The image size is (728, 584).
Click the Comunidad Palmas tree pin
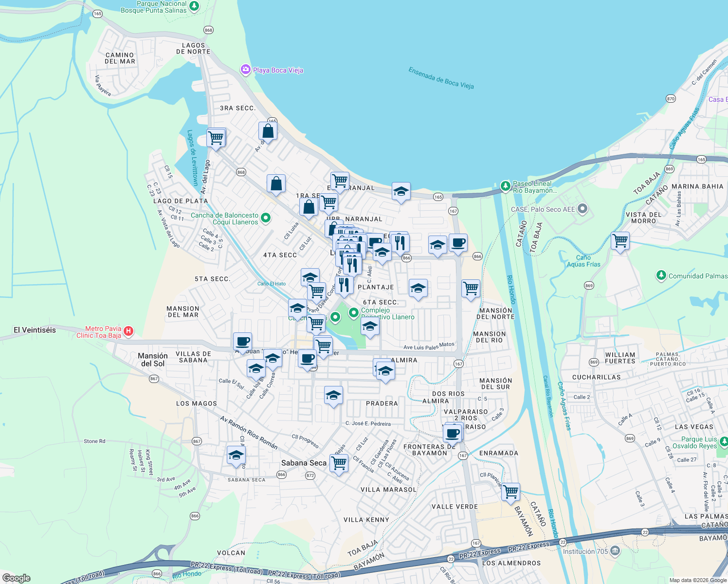coord(661,274)
